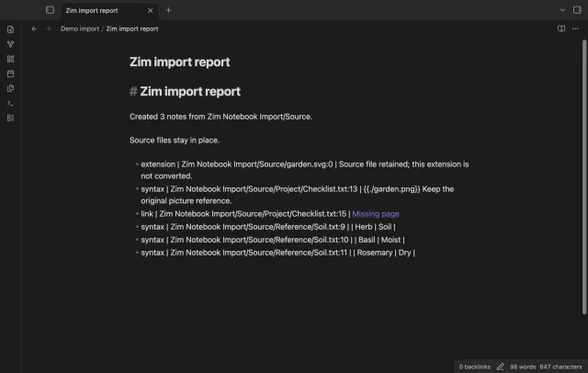Open the command palette ribbon icon

pos(10,103)
